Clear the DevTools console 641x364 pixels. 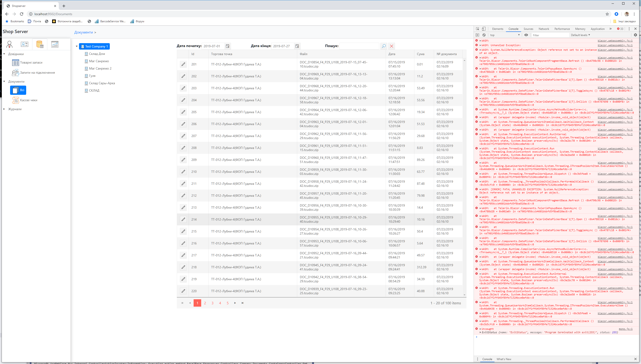(484, 35)
